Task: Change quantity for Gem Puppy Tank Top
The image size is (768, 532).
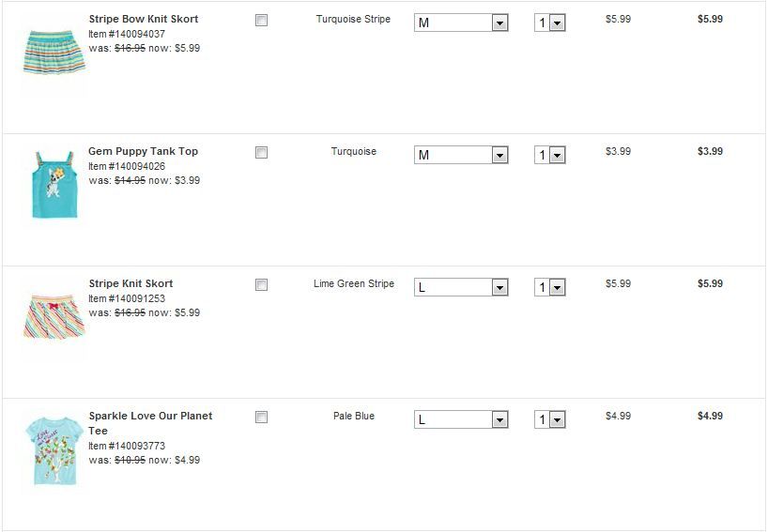Action: (x=549, y=155)
